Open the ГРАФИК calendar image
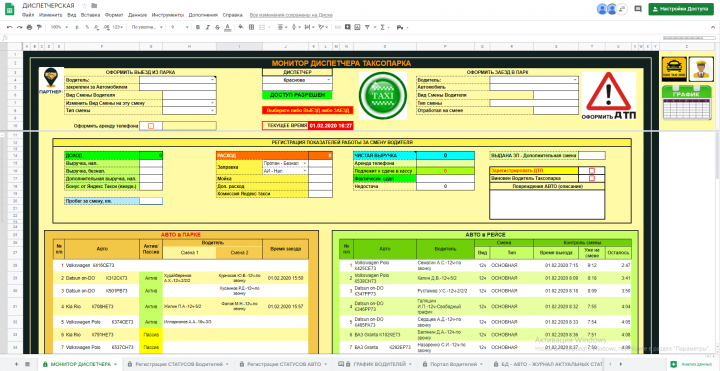 [686, 103]
